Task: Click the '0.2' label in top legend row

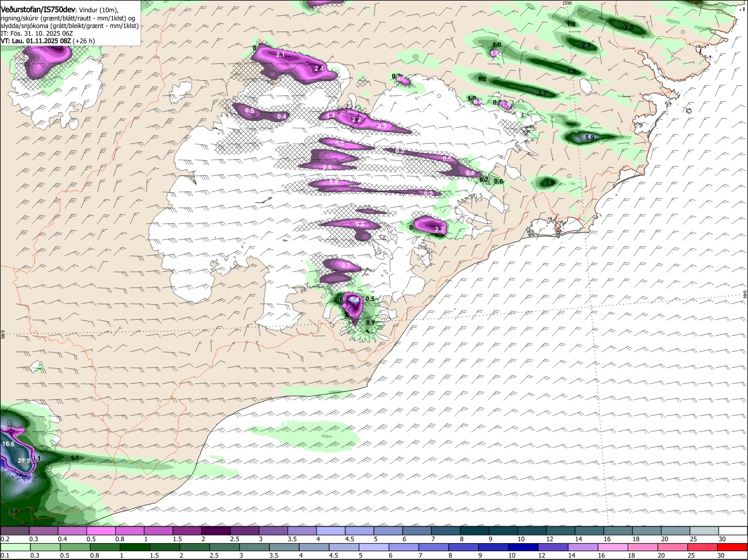Action: [5, 539]
